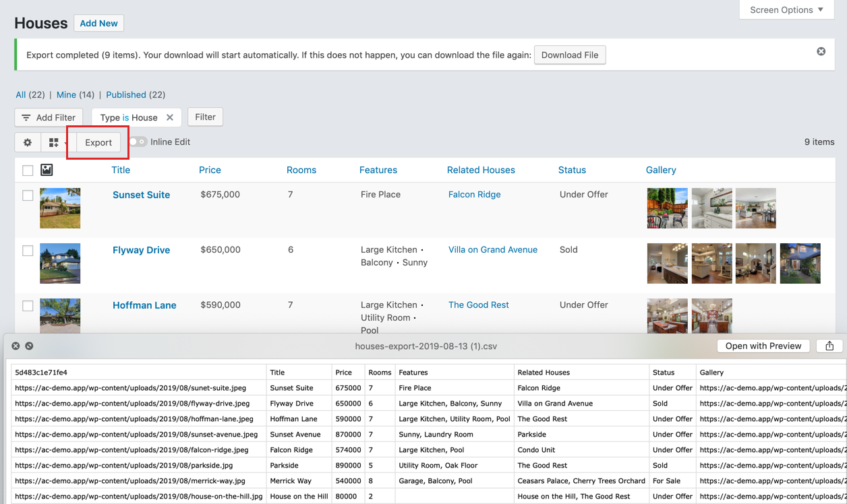
Task: Click the Add Filter button
Action: [x=49, y=117]
